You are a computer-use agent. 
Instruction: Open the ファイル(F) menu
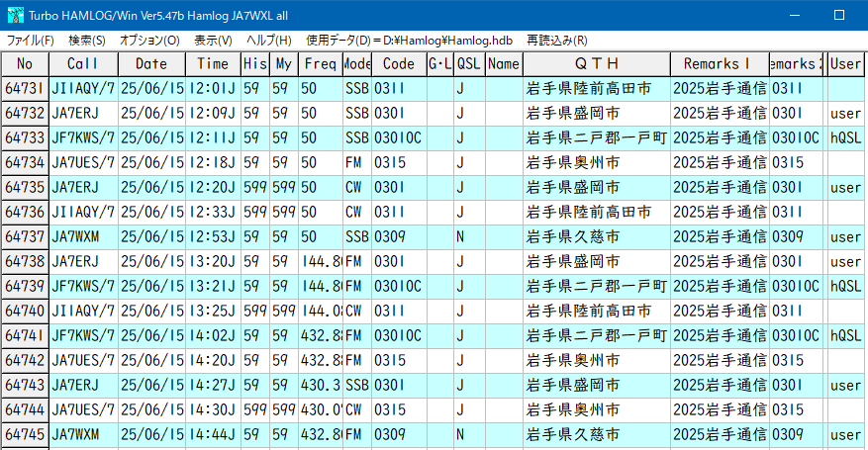coord(31,41)
